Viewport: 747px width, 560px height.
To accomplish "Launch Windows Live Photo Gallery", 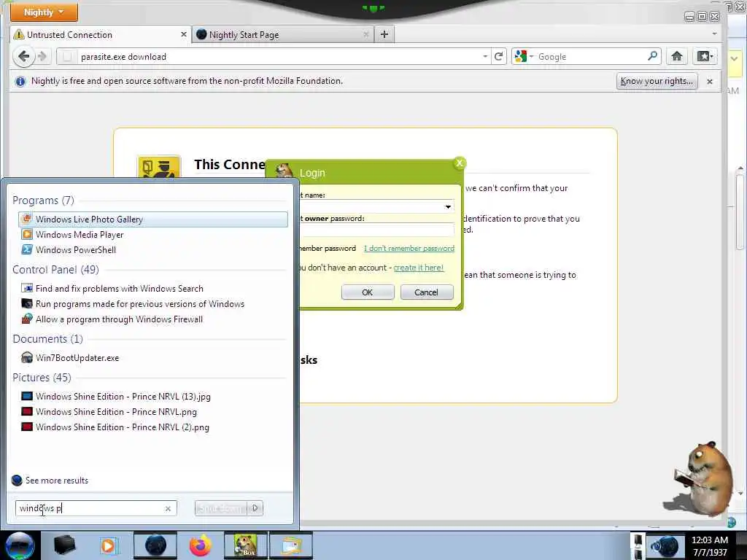I will point(153,219).
